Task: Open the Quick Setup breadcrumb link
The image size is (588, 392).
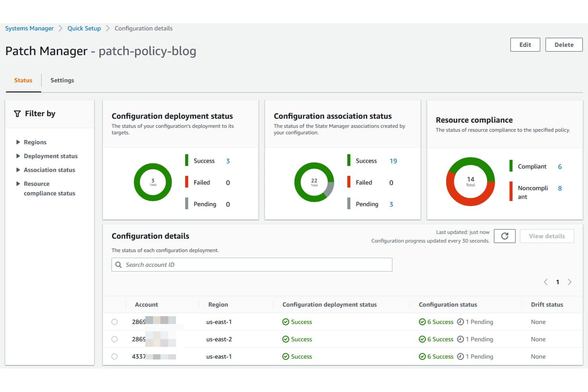Action: tap(84, 28)
